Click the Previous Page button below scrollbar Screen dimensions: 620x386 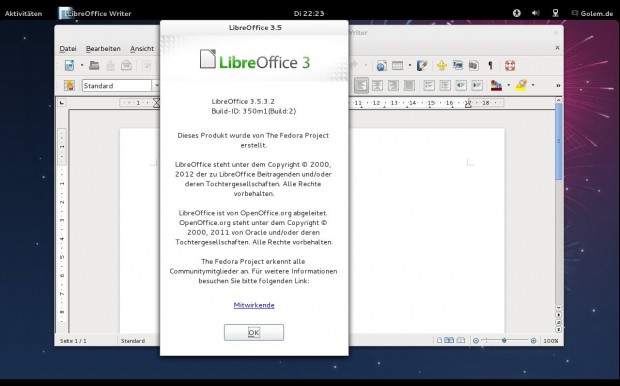click(558, 315)
